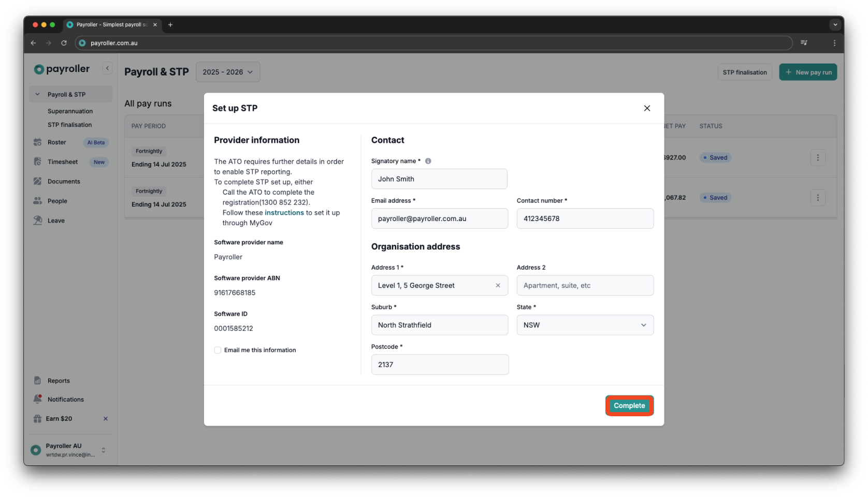
Task: Tick Email me this information checkbox
Action: coord(218,350)
